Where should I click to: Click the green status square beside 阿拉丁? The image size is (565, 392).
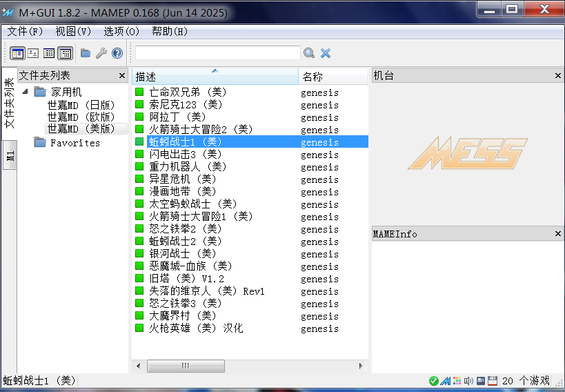pos(139,117)
